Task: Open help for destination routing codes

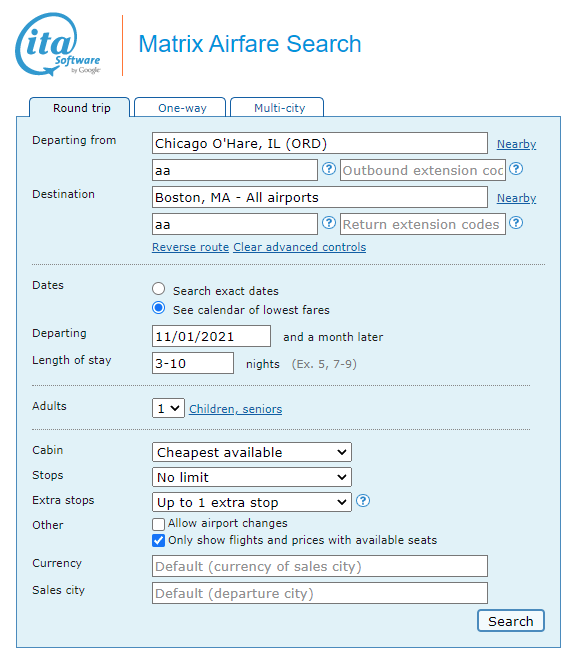Action: pos(329,223)
